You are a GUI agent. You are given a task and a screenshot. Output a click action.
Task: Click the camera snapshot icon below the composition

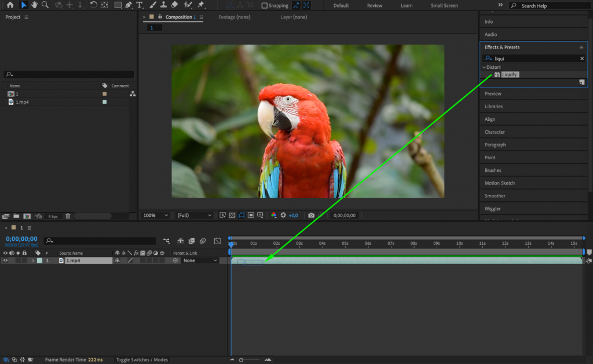tap(312, 215)
